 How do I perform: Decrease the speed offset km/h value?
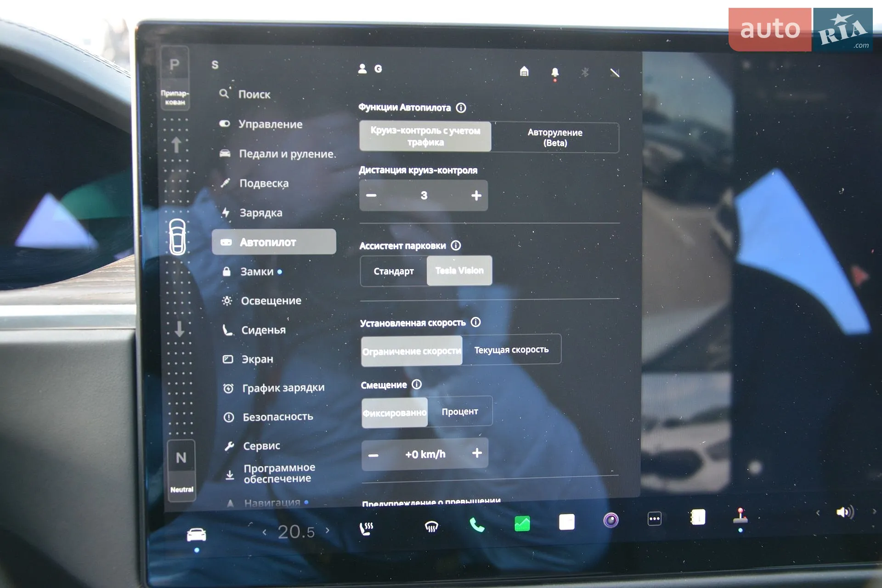tap(373, 455)
